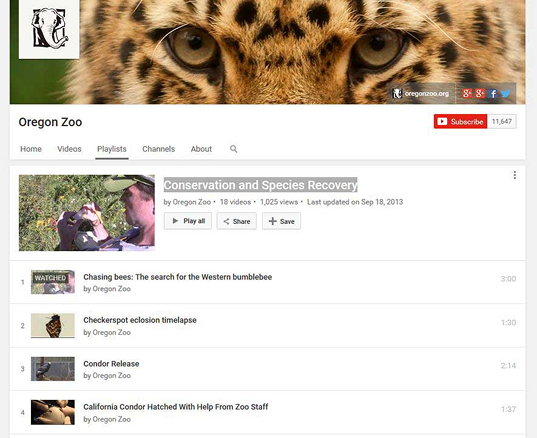537x438 pixels.
Task: Open the Oregon Zoo elephant logo avatar
Action: pos(49,29)
